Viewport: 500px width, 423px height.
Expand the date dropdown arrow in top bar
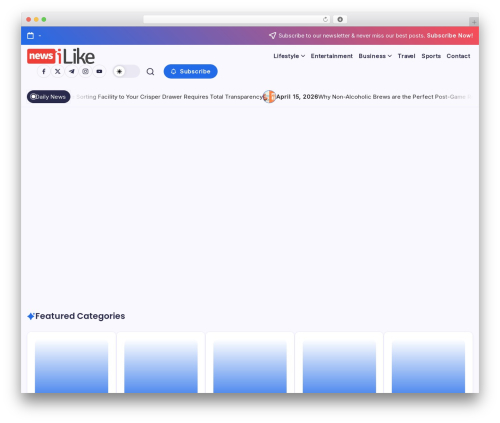point(40,36)
